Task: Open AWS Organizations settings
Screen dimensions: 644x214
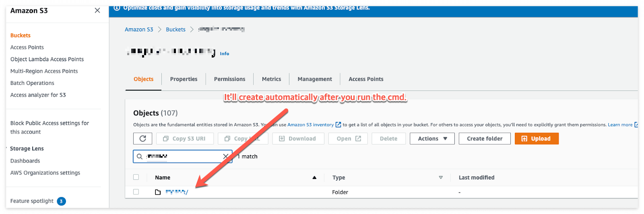Action: point(45,173)
